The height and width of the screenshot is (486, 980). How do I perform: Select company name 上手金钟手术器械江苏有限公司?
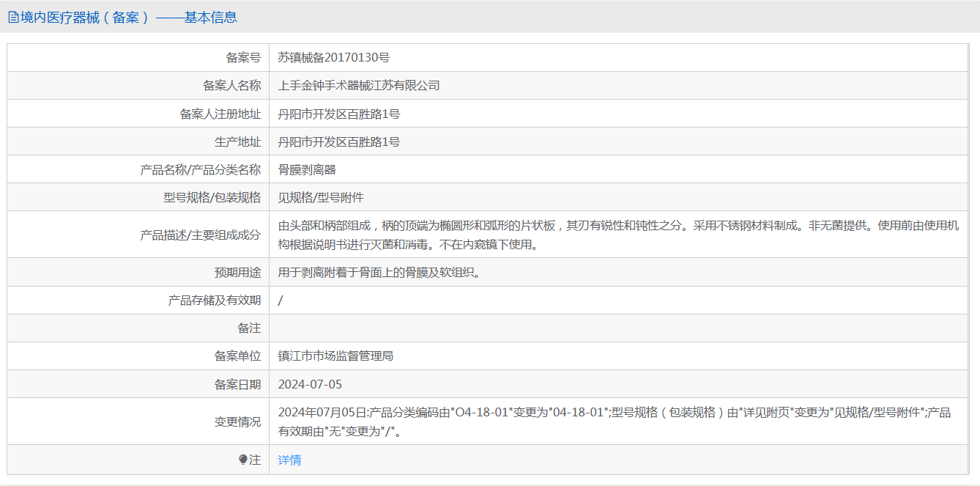pos(359,85)
